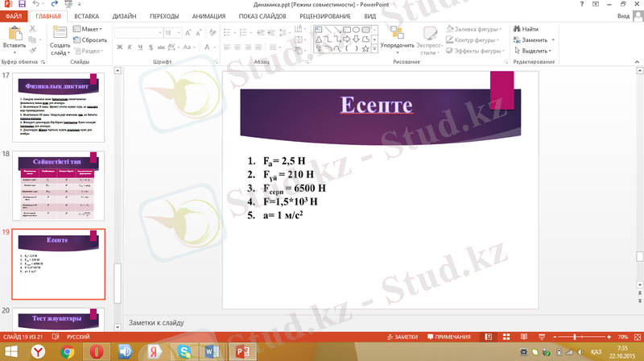
Task: Open the Select (Выделить) dropdown
Action: pos(537,50)
